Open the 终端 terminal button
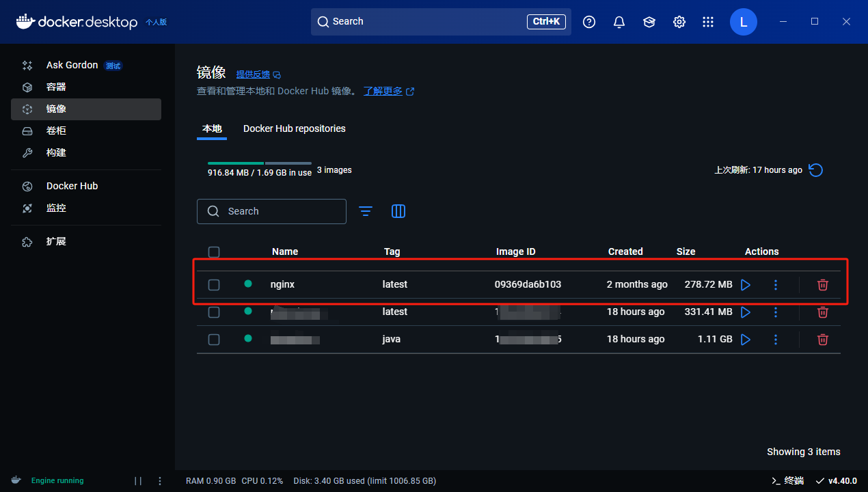The image size is (868, 492). pyautogui.click(x=787, y=480)
